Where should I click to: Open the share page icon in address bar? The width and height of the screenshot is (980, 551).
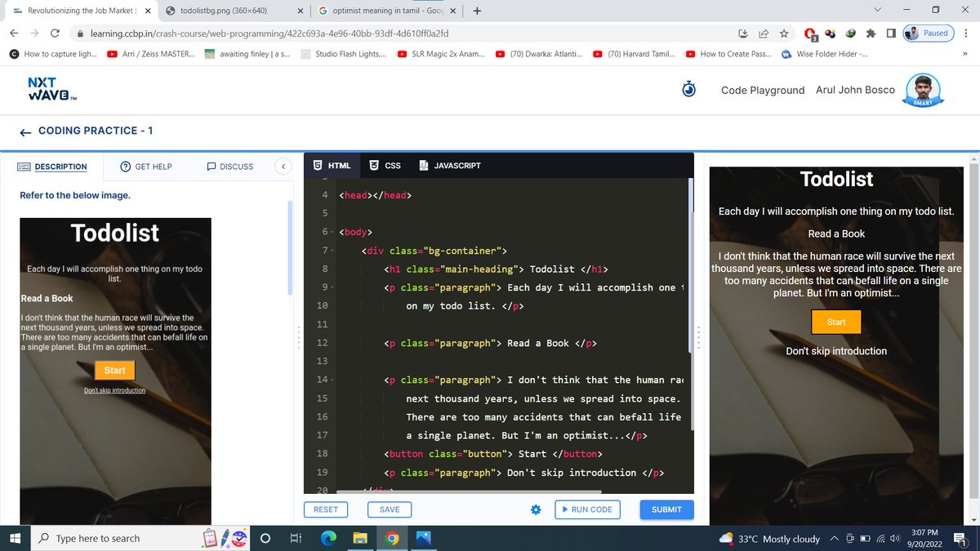click(763, 33)
